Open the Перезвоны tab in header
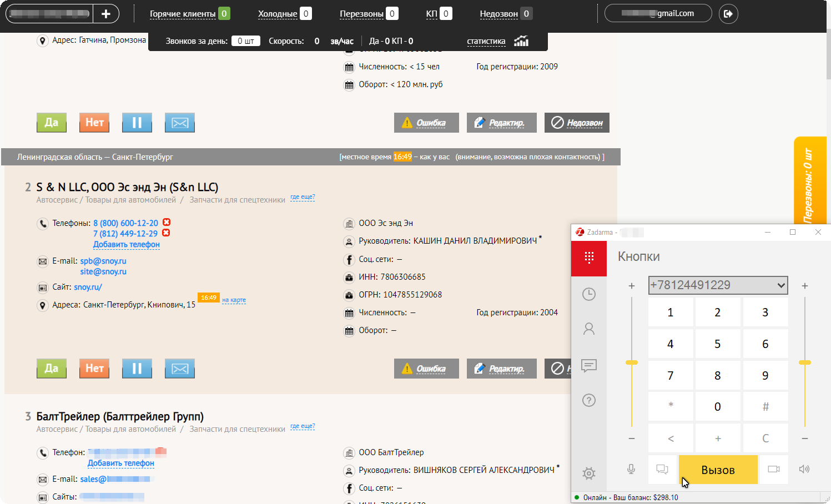The image size is (831, 504). click(361, 14)
